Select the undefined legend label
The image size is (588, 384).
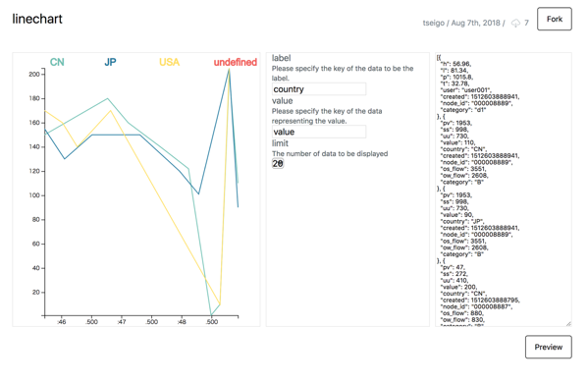(x=236, y=62)
